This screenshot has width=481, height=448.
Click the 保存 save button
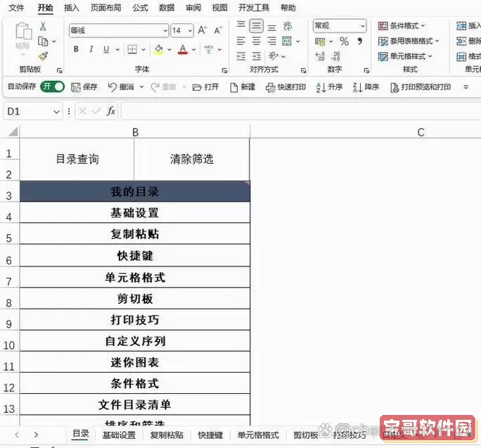pyautogui.click(x=84, y=87)
